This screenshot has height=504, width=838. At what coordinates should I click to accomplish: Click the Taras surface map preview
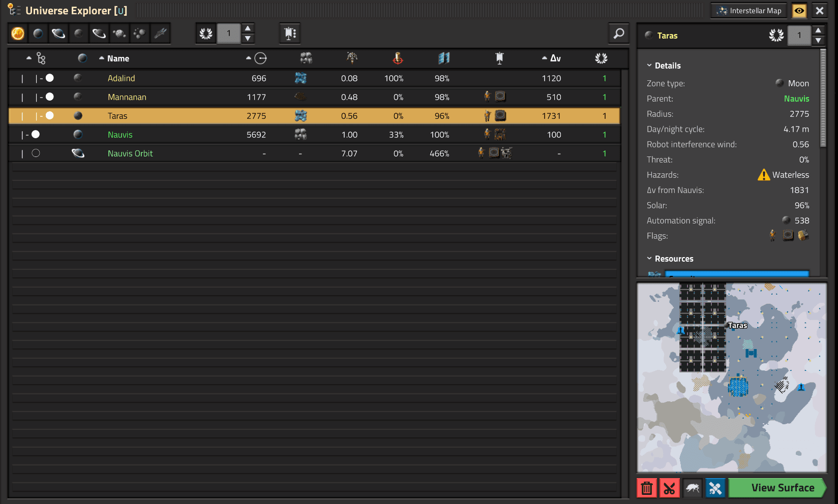coord(732,377)
